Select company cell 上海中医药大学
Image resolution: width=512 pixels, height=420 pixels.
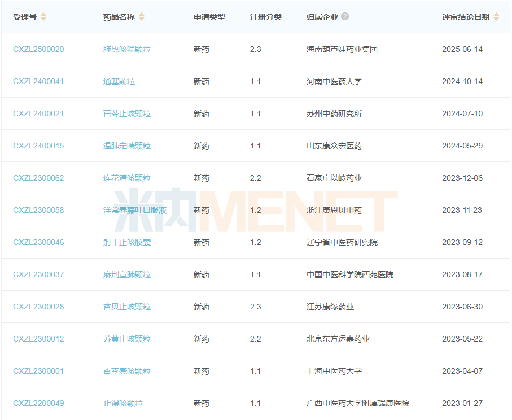coord(334,371)
